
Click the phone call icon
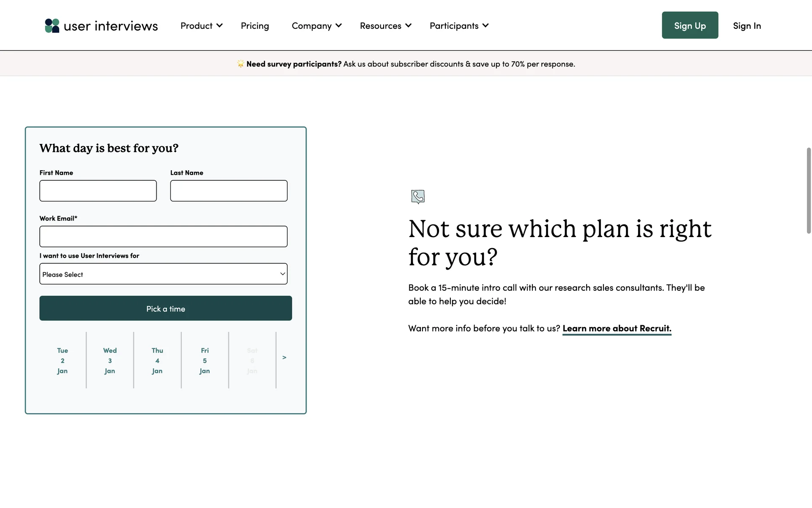(418, 196)
